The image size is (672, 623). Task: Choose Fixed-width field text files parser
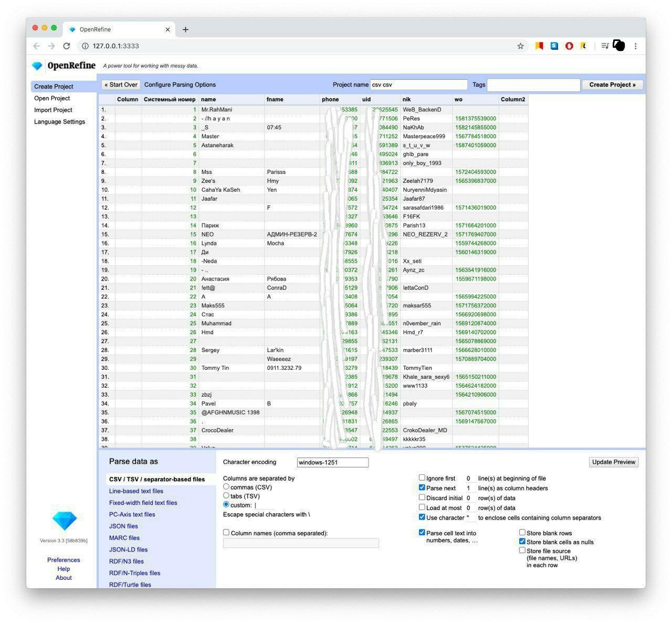[x=143, y=503]
